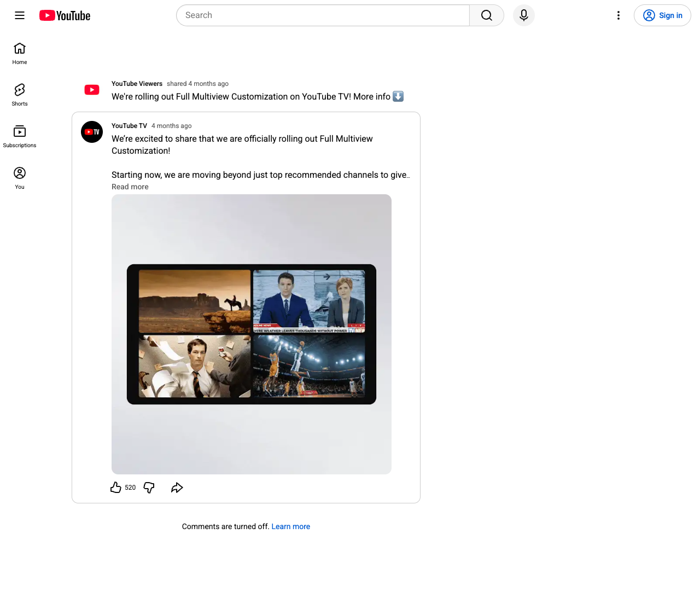The image size is (700, 609).
Task: Click the 520 likes count
Action: coord(130,488)
